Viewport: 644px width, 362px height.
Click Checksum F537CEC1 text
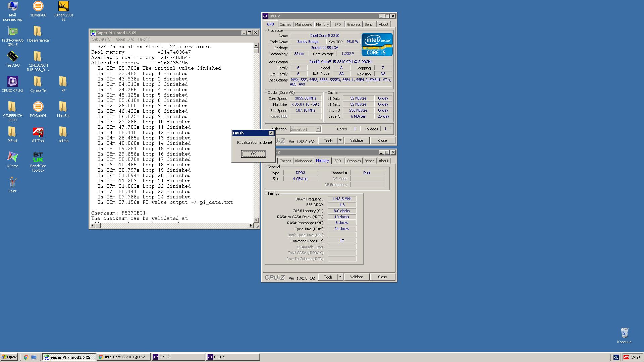point(118,213)
